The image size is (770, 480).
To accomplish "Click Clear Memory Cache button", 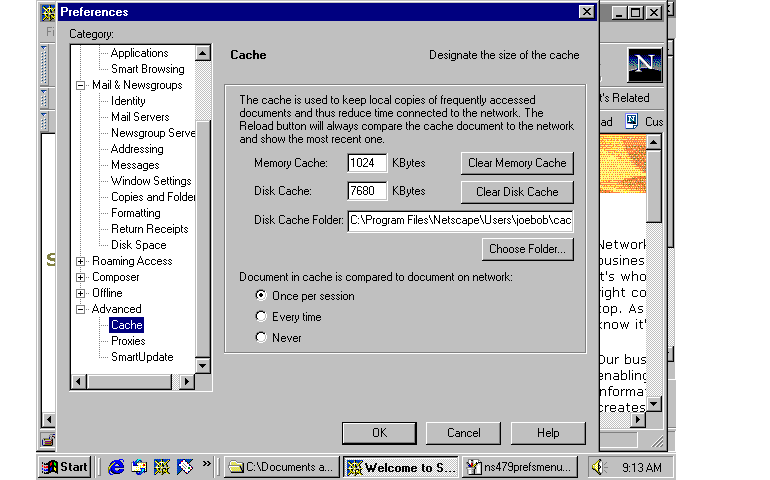I will click(517, 163).
